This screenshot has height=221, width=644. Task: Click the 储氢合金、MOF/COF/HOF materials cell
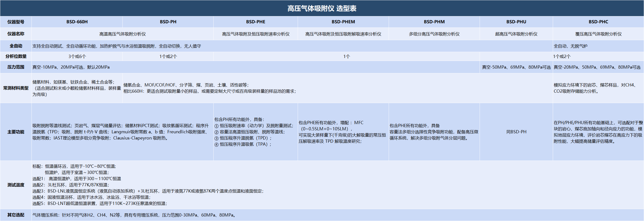tap(338, 88)
